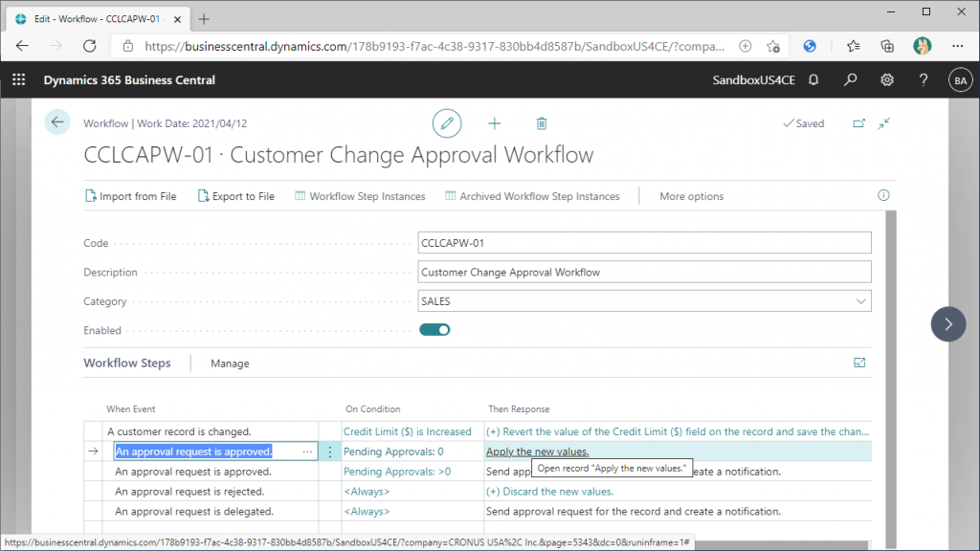Open Business Central search (magnifier)
This screenshot has height=551, width=980.
tap(850, 80)
